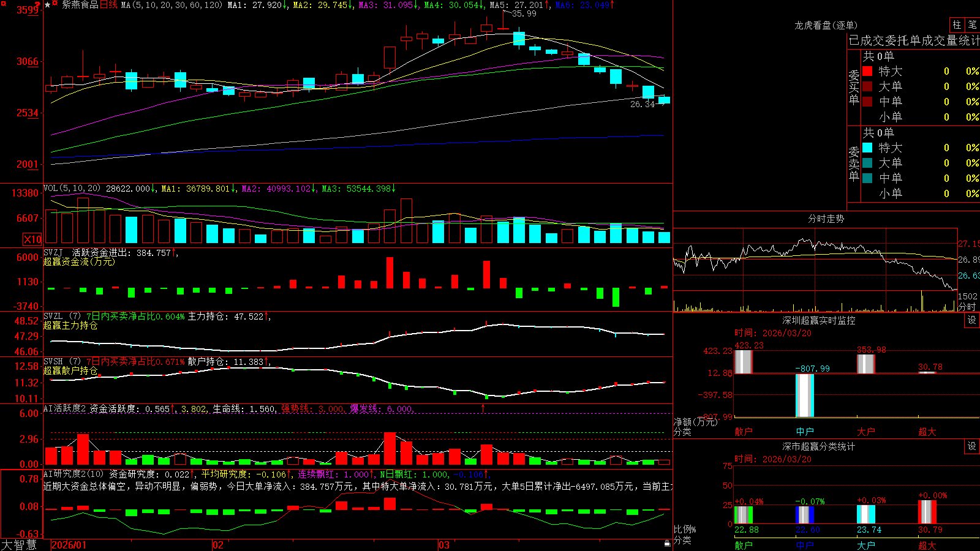This screenshot has height=551, width=980.
Task: Click the 超赢资金流(万元) label
Action: [x=79, y=261]
